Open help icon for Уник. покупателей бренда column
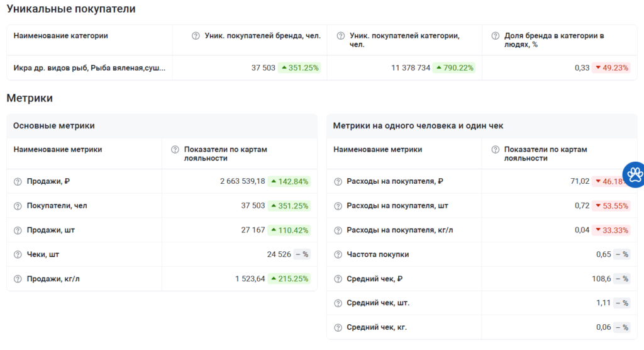Screen dimensions: 644x350 click(x=196, y=36)
